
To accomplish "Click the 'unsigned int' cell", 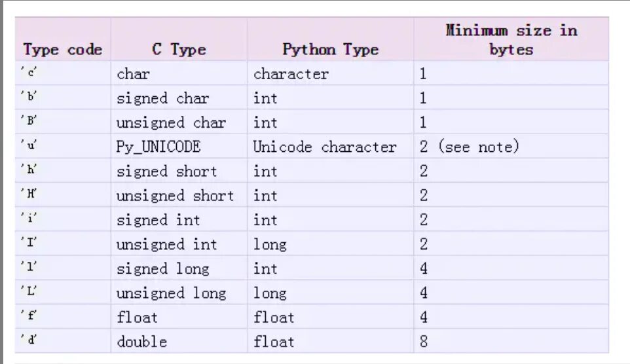I will [179, 244].
